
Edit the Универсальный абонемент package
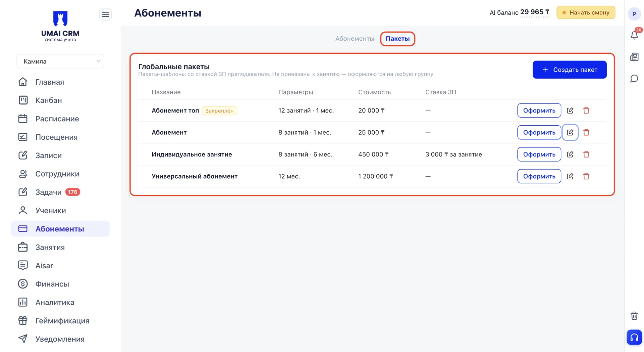pos(570,176)
